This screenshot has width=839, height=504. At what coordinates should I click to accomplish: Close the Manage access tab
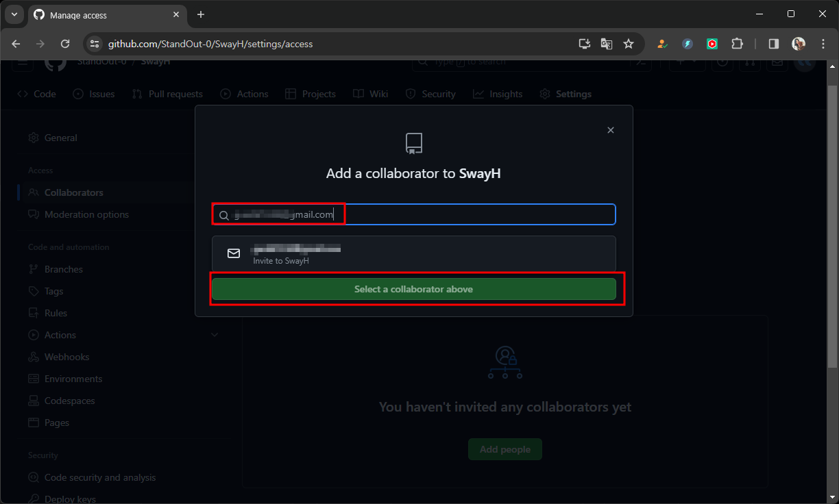pos(176,14)
